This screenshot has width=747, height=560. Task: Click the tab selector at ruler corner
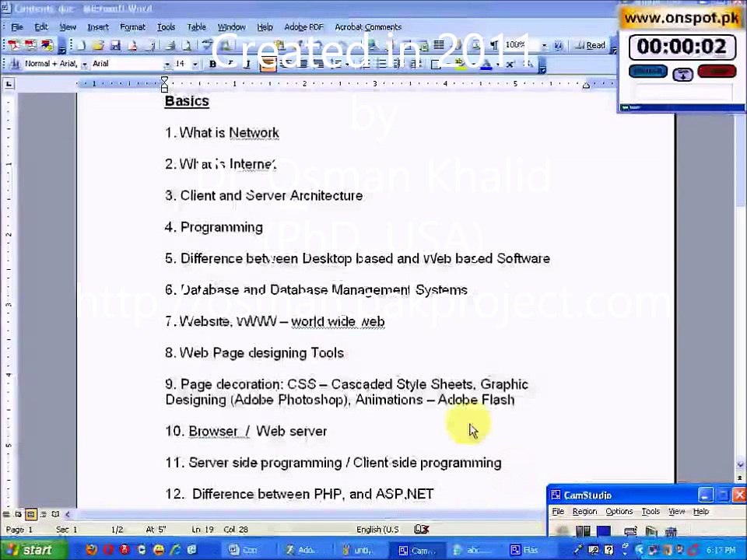[x=9, y=84]
